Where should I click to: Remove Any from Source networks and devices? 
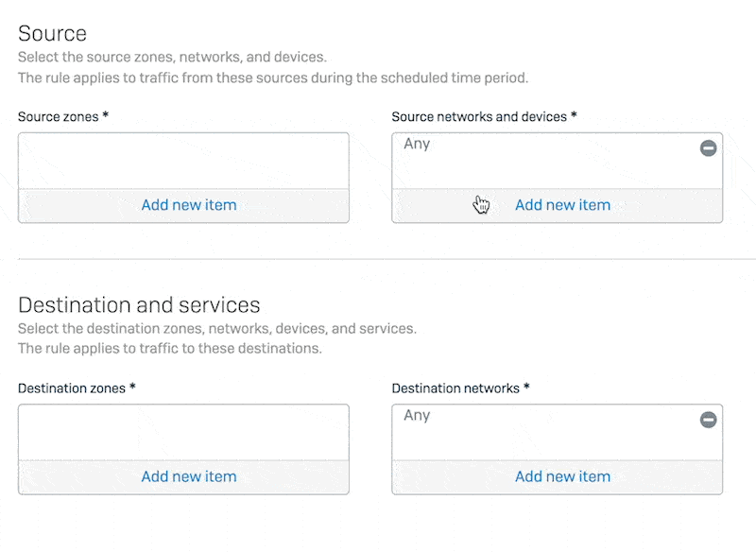(708, 148)
